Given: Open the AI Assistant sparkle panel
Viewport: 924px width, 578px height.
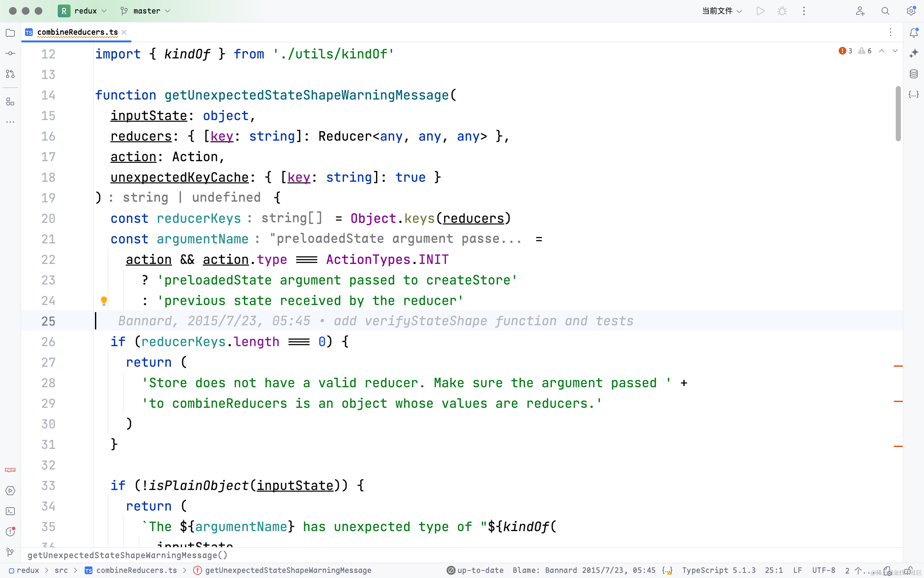Looking at the screenshot, I should 914,54.
